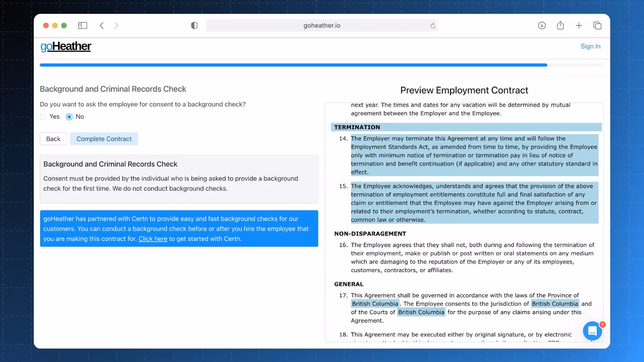Viewport: 644px width, 362px height.
Task: Click the green fullscreen window button
Action: (x=64, y=25)
